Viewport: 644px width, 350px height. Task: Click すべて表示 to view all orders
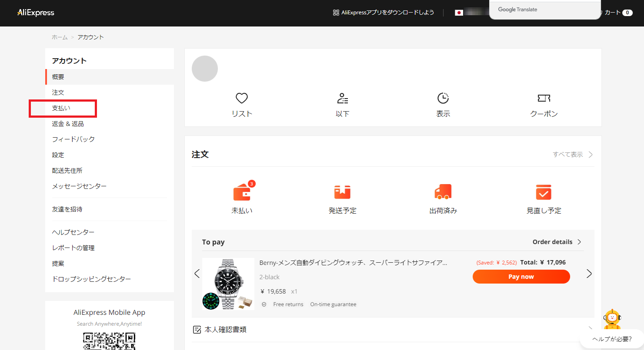coord(568,154)
